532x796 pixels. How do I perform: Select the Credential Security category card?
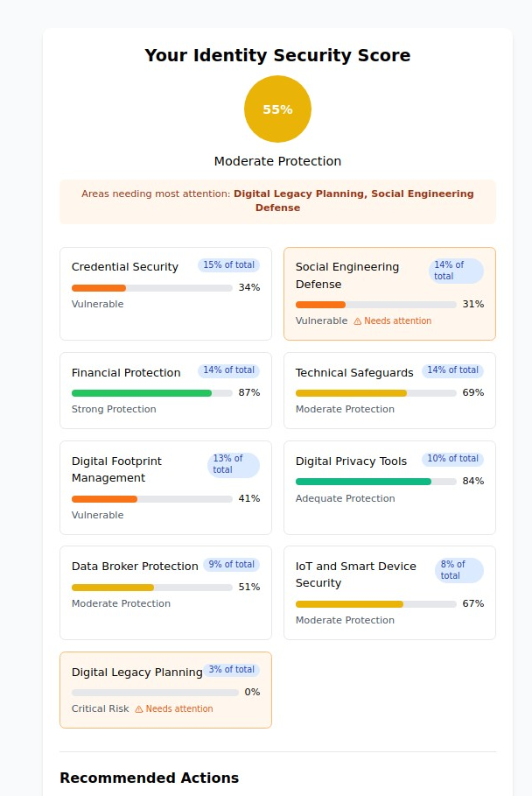[165, 293]
